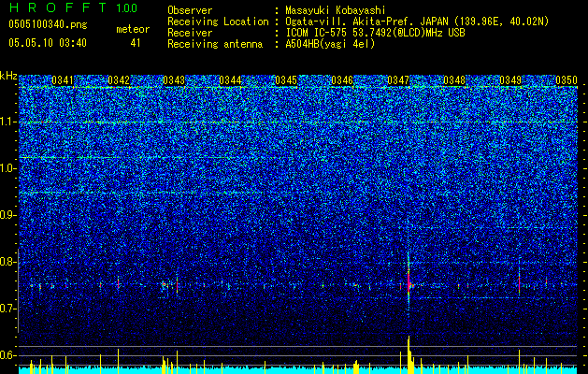Click the 1.0 frequency axis label
Screen dimensions: 588x374
7,168
